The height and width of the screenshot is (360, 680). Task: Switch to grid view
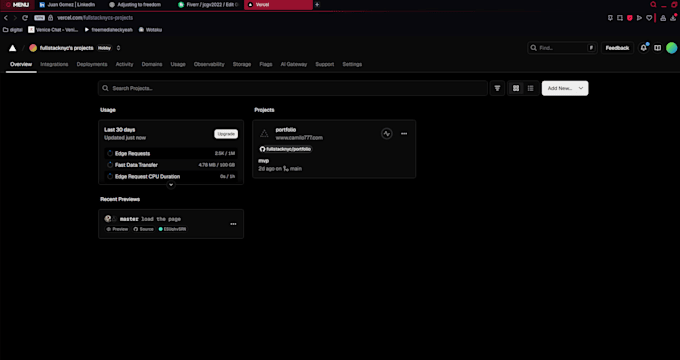pyautogui.click(x=516, y=88)
